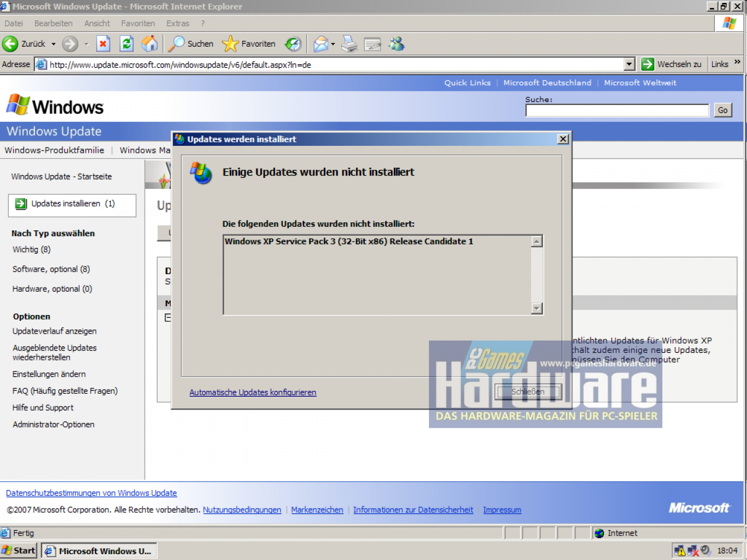Viewport: 747px width, 560px height.
Task: Open the Favoriten menu in the menu bar
Action: pos(138,23)
